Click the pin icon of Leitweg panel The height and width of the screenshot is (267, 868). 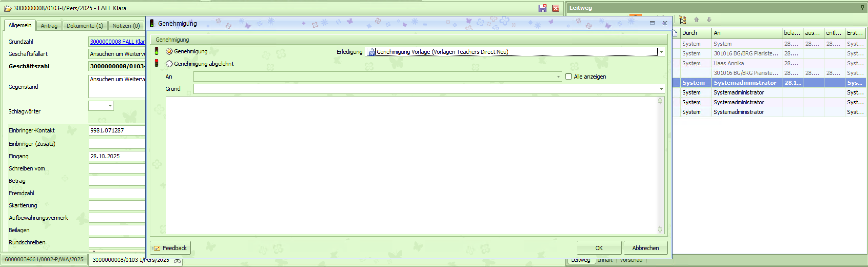862,7
